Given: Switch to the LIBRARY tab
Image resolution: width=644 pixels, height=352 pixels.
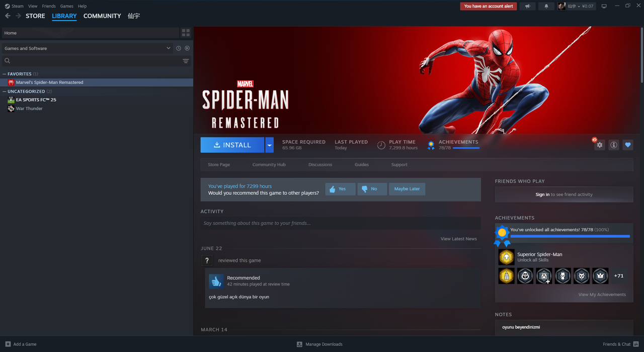Looking at the screenshot, I should click(64, 16).
